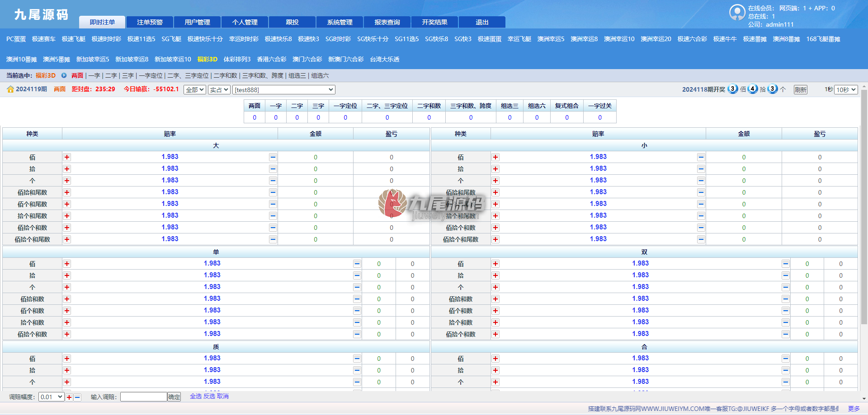Open the 调赔幅度 0.01 dropdown
Image resolution: width=868 pixels, height=415 pixels.
[x=51, y=397]
